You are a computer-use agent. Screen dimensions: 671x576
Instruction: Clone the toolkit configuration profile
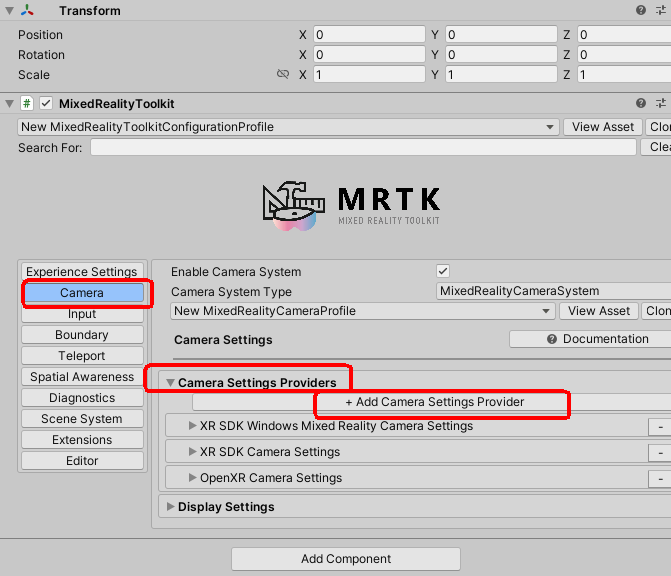659,127
